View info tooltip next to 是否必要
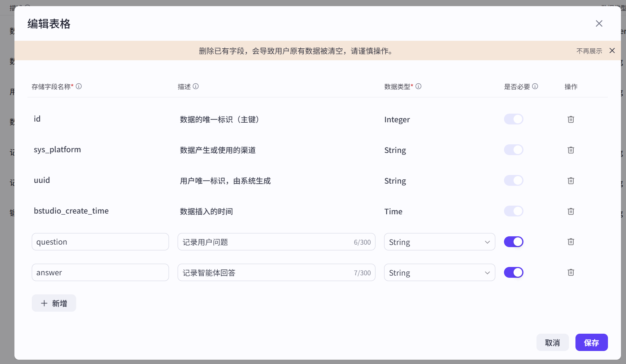The image size is (626, 364). tap(536, 86)
